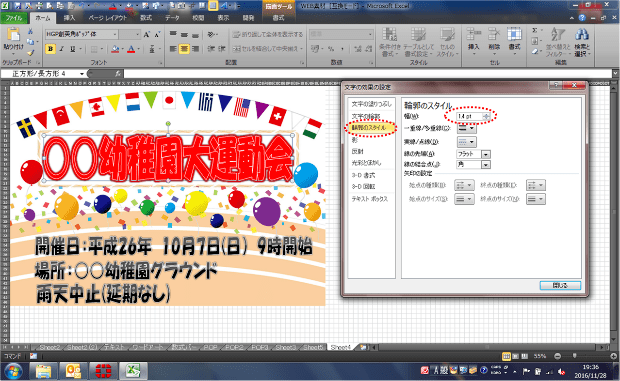This screenshot has width=620, height=381.
Task: Click the percent style icon
Action: click(x=331, y=49)
